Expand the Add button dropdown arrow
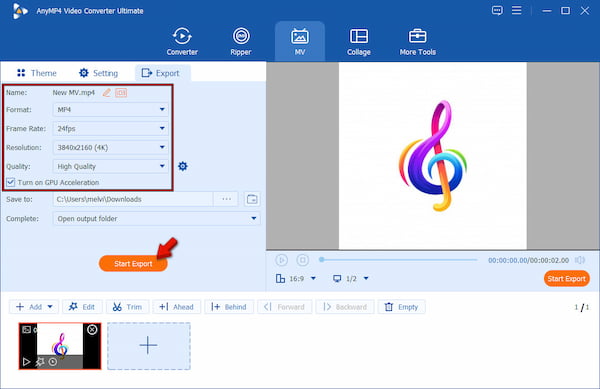 (x=50, y=307)
